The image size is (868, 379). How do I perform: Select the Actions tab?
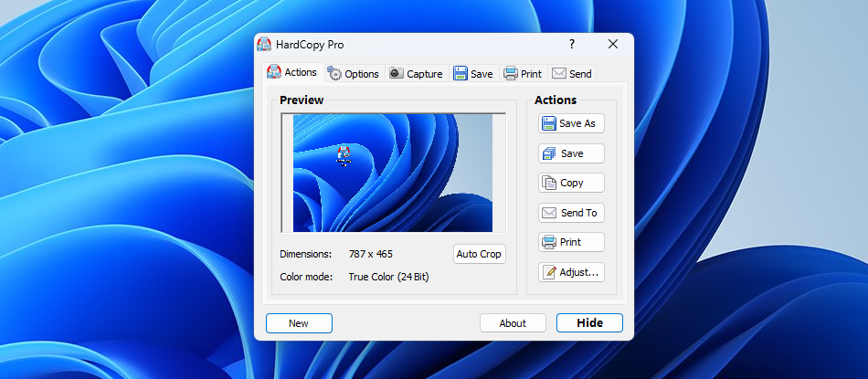291,72
